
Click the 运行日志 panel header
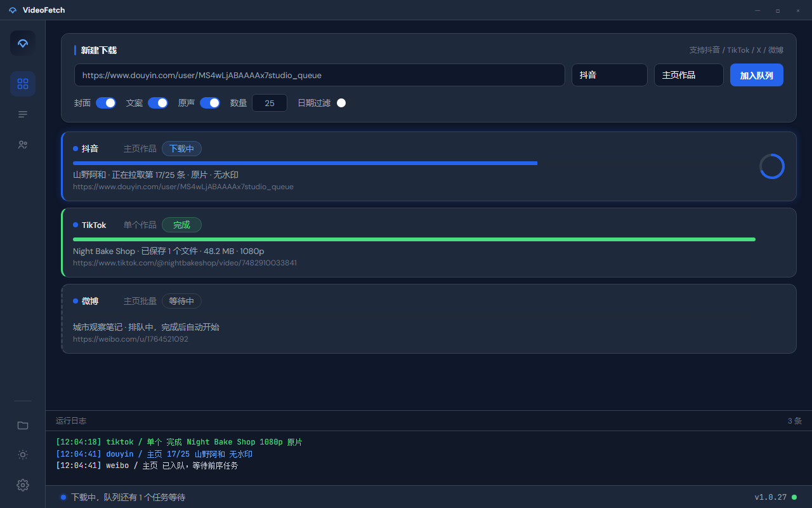click(71, 421)
